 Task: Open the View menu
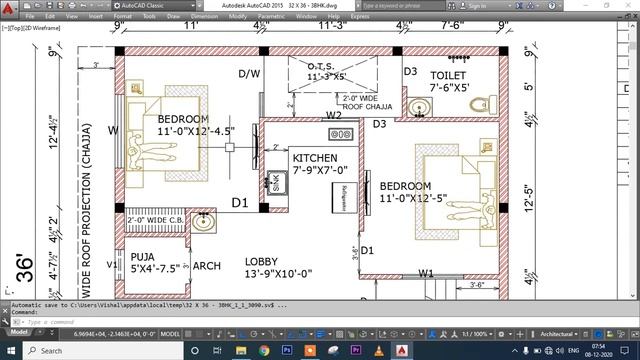[x=72, y=16]
